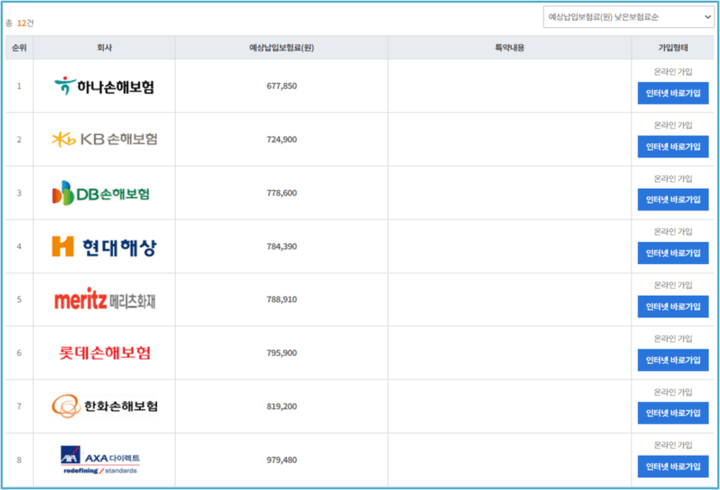Click the 한화손해보험 company logo
Viewport: 720px width, 490px height.
click(105, 406)
